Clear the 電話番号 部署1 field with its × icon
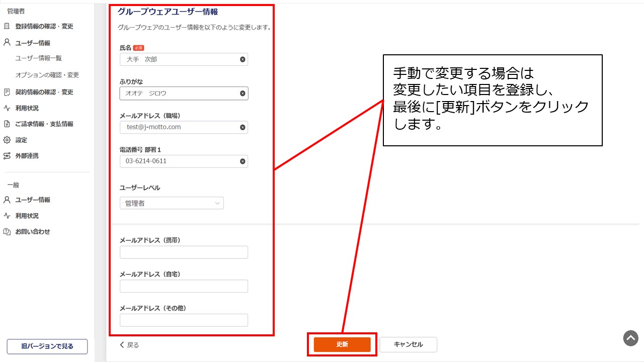The image size is (644, 362). click(242, 161)
